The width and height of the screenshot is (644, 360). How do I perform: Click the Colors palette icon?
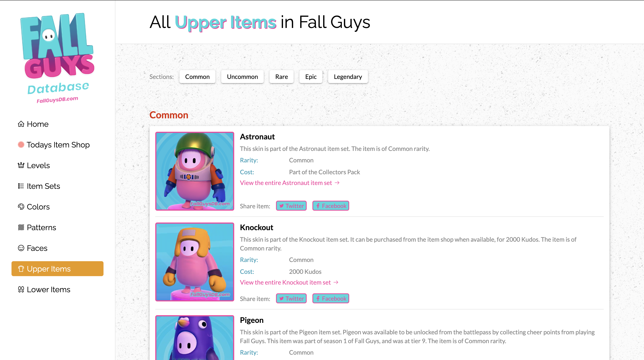[x=21, y=207]
